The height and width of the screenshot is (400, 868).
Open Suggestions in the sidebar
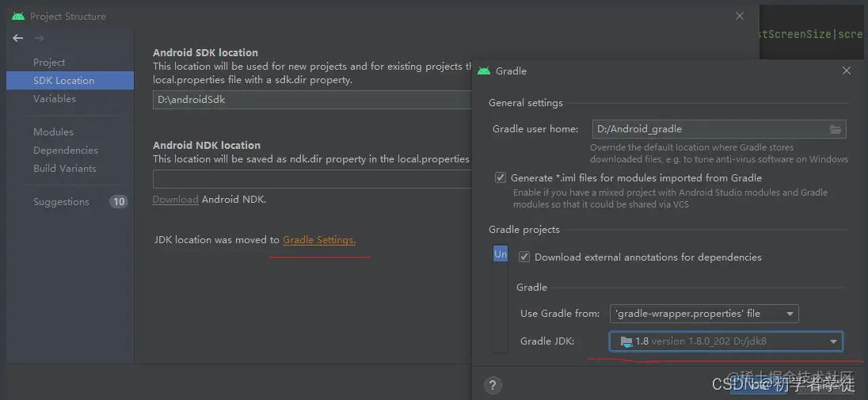[x=61, y=202]
